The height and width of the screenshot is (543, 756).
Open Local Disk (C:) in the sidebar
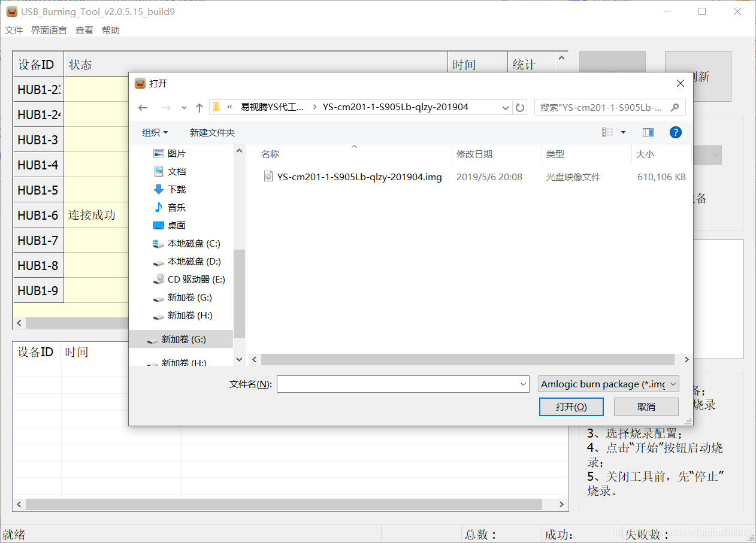click(193, 244)
